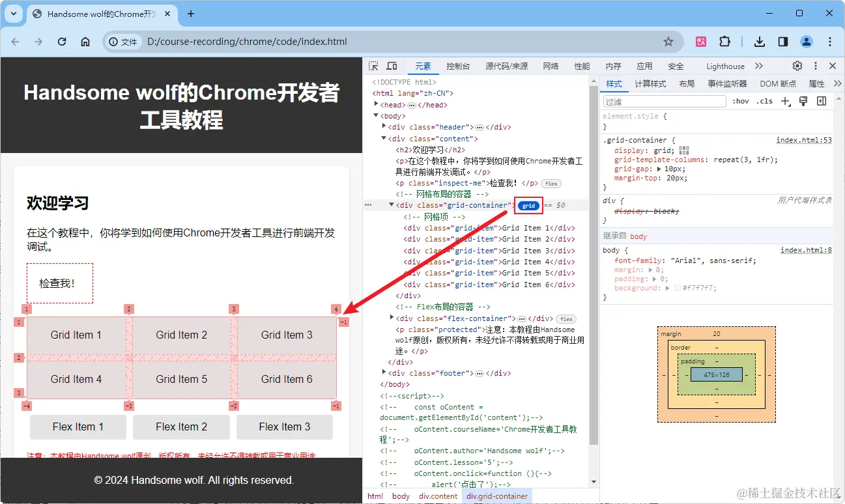Screen dimensions: 845x504
Task: Add a new style rule with plus icon
Action: point(786,101)
